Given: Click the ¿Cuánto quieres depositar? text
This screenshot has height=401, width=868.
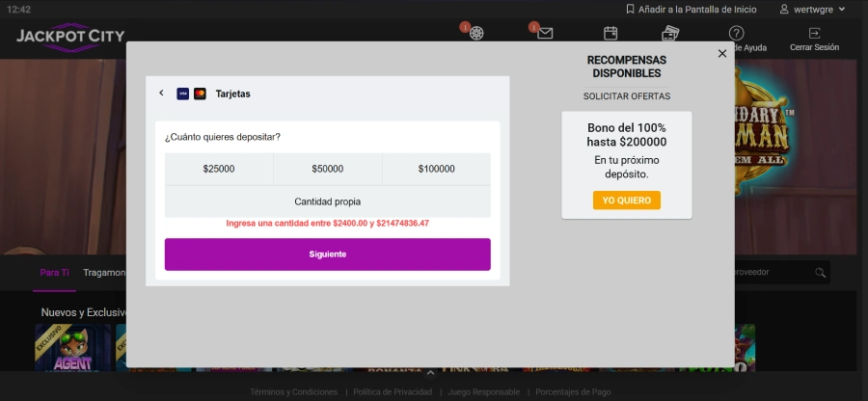Looking at the screenshot, I should [223, 137].
